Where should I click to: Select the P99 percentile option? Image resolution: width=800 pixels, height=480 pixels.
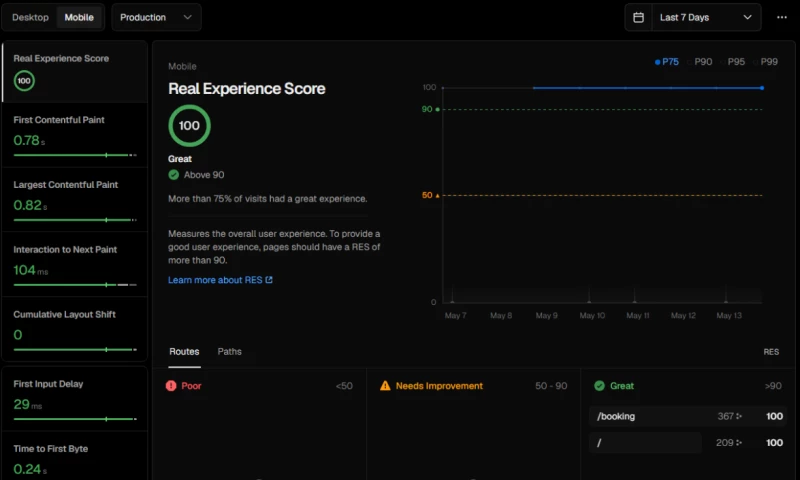tap(766, 62)
